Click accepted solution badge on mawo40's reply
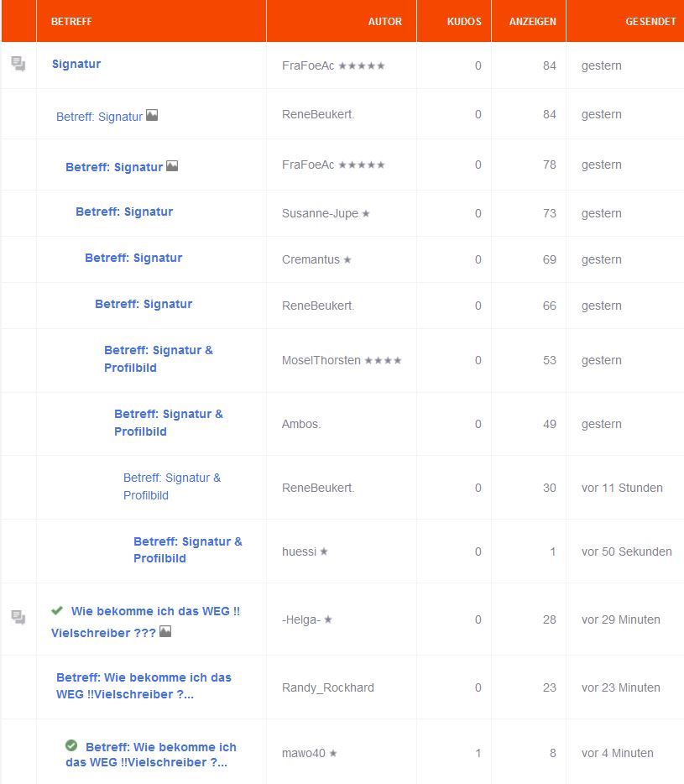684x784 pixels. [71, 745]
